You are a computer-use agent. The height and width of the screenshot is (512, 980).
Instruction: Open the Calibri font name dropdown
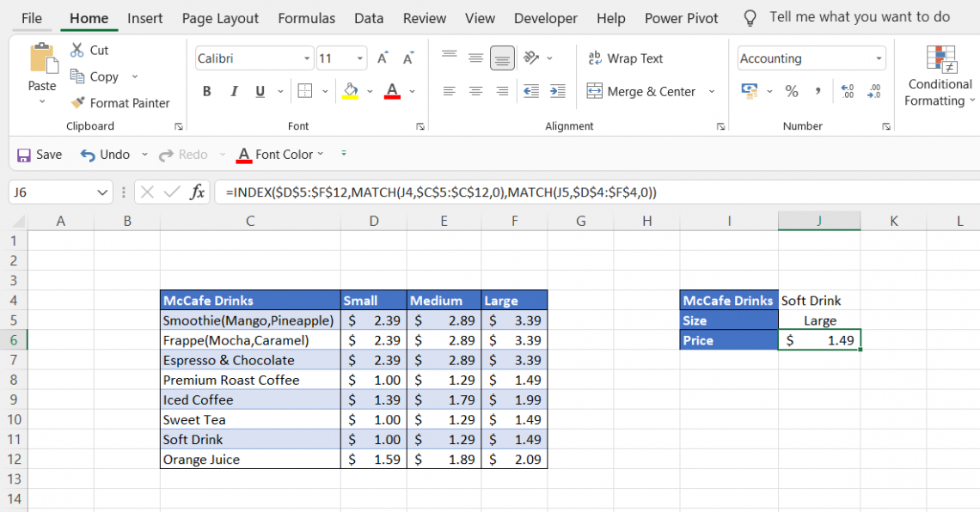307,58
